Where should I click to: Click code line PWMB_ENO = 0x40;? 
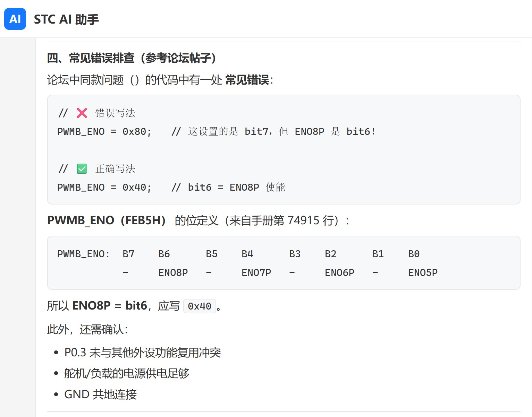[104, 188]
